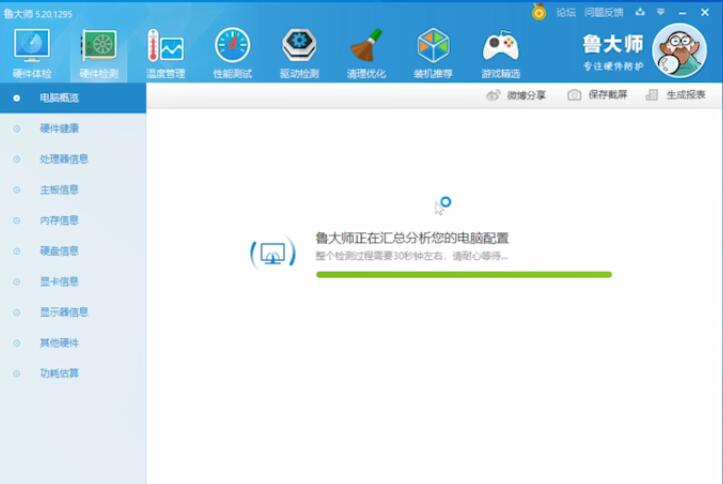This screenshot has width=723, height=484.
Task: Click the Weibo icon beside 微博分享
Action: point(493,95)
